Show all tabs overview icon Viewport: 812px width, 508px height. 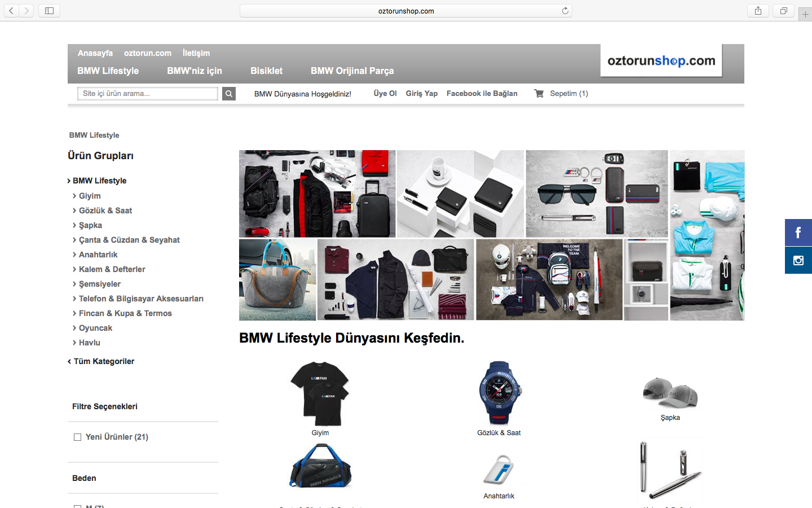783,11
